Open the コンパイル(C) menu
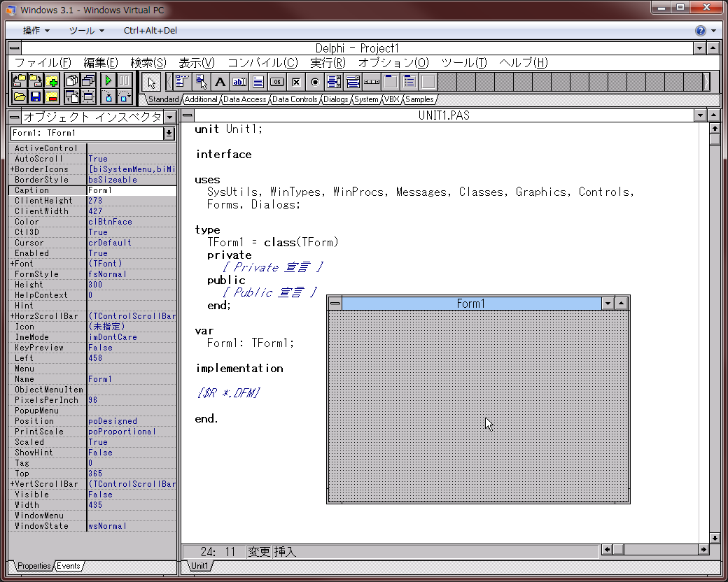The height and width of the screenshot is (582, 728). click(x=262, y=63)
